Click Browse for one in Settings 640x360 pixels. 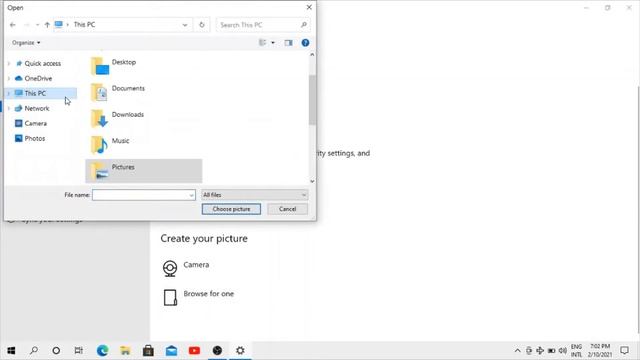(198, 297)
